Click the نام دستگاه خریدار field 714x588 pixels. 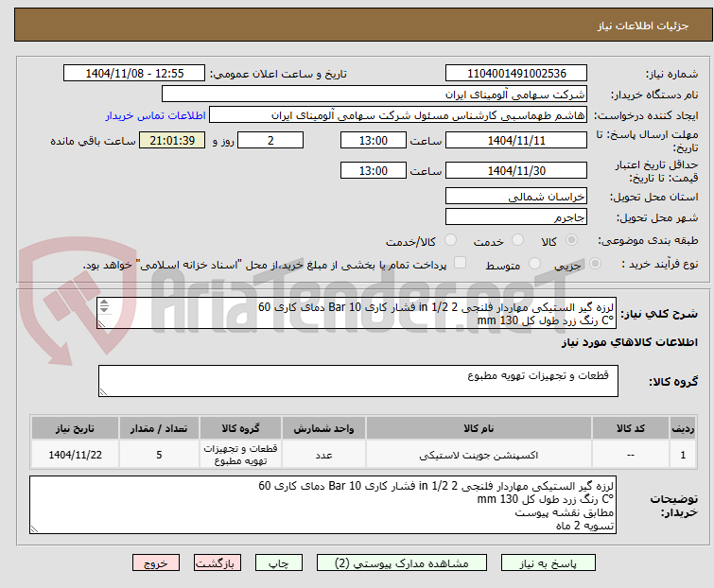[374, 95]
